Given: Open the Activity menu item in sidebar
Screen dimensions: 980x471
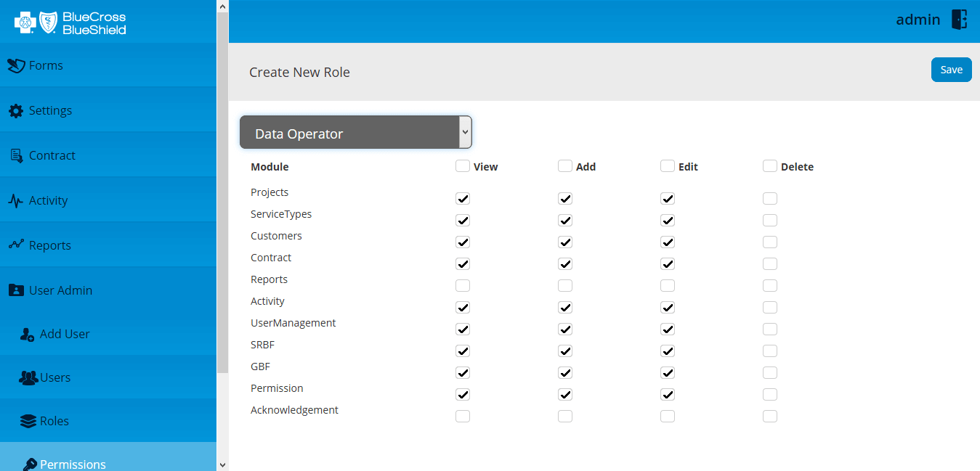Looking at the screenshot, I should 108,200.
